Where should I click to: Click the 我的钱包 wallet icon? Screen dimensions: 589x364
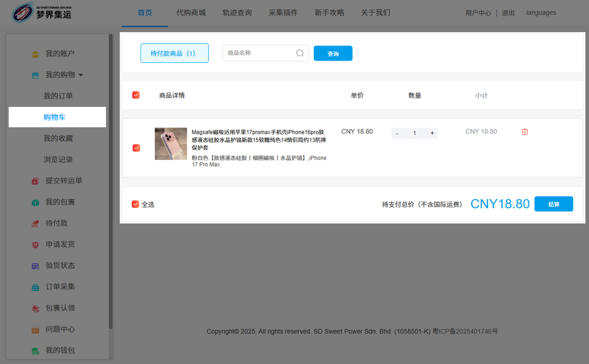click(35, 351)
